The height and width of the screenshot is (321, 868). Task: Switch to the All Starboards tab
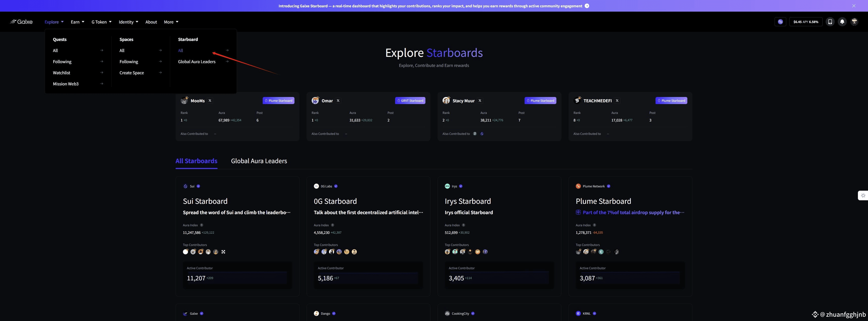pos(197,161)
